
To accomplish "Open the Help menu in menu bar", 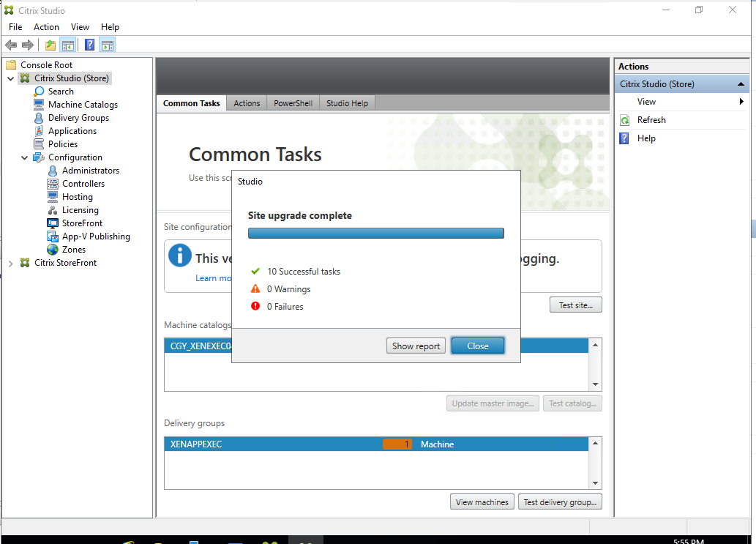I will coord(110,27).
